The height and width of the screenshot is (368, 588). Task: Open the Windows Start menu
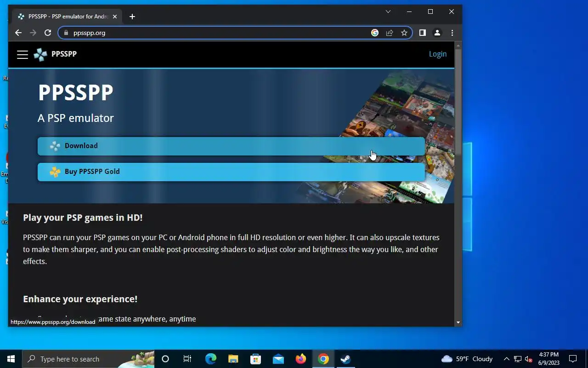[x=11, y=359]
